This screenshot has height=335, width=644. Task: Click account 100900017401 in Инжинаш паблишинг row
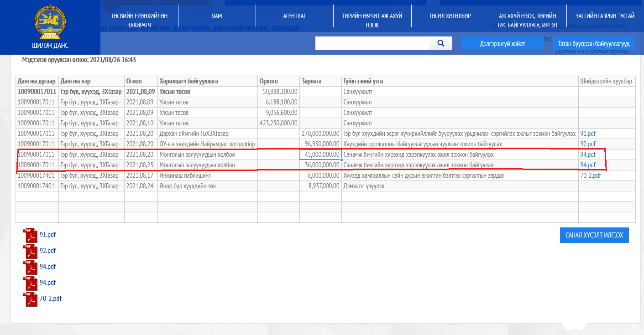37,175
